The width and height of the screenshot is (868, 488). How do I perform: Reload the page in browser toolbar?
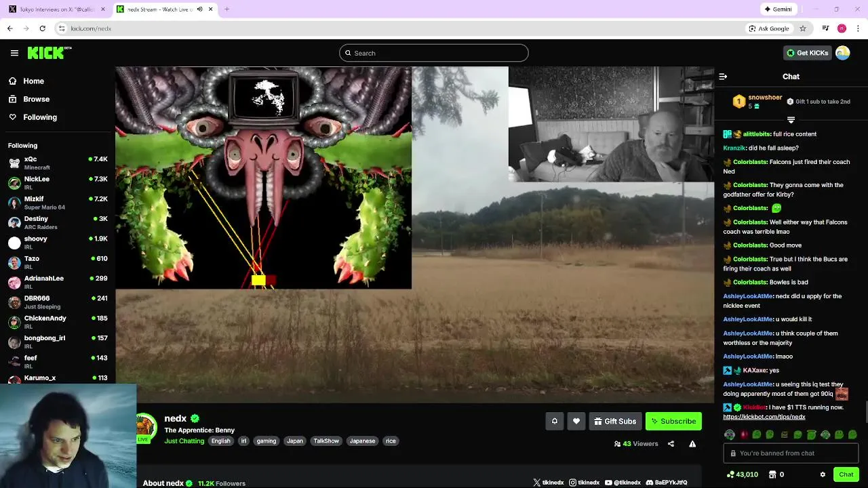click(x=42, y=28)
